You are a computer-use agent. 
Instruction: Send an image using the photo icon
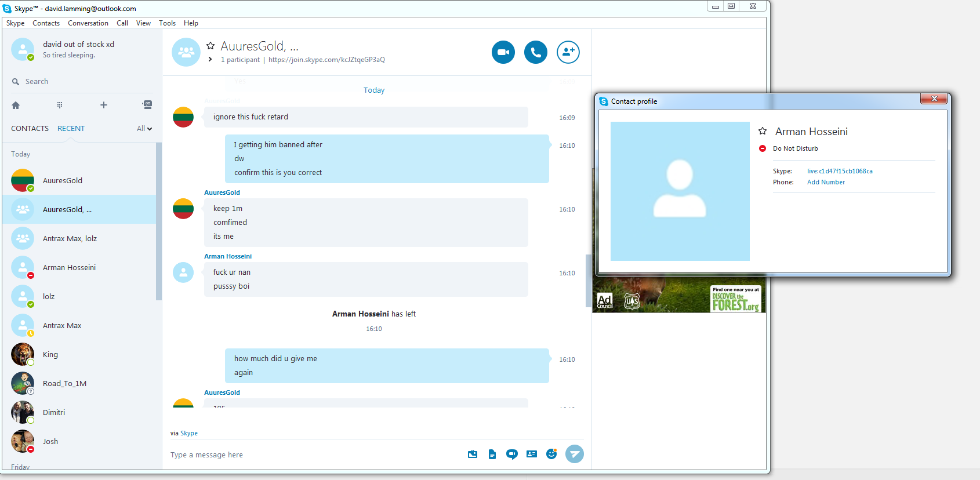pos(473,454)
